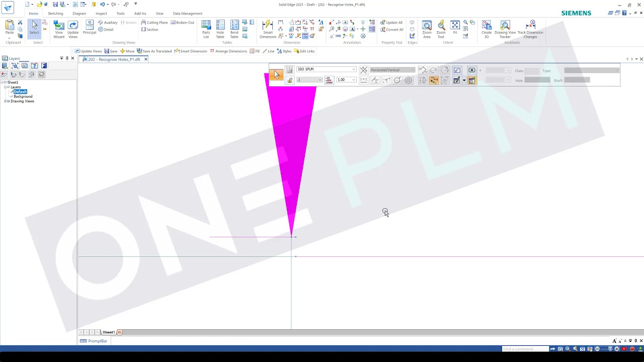
Task: Click Styles in the quick toolbar
Action: tap(284, 51)
